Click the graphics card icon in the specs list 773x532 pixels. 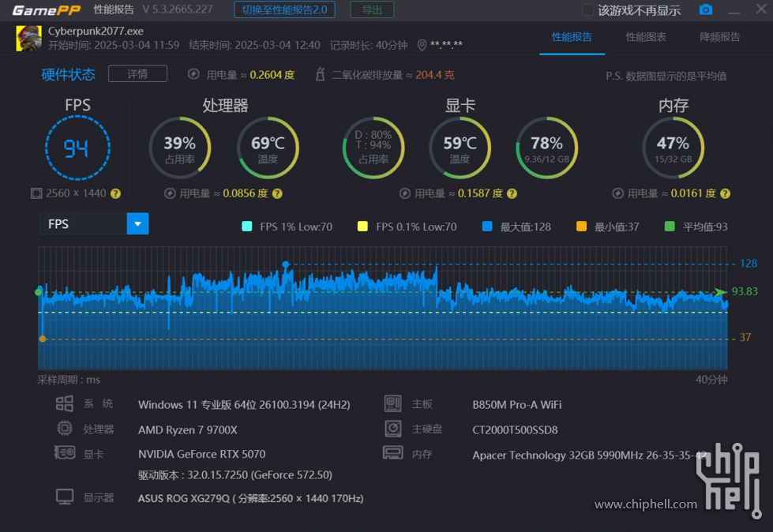coord(65,452)
